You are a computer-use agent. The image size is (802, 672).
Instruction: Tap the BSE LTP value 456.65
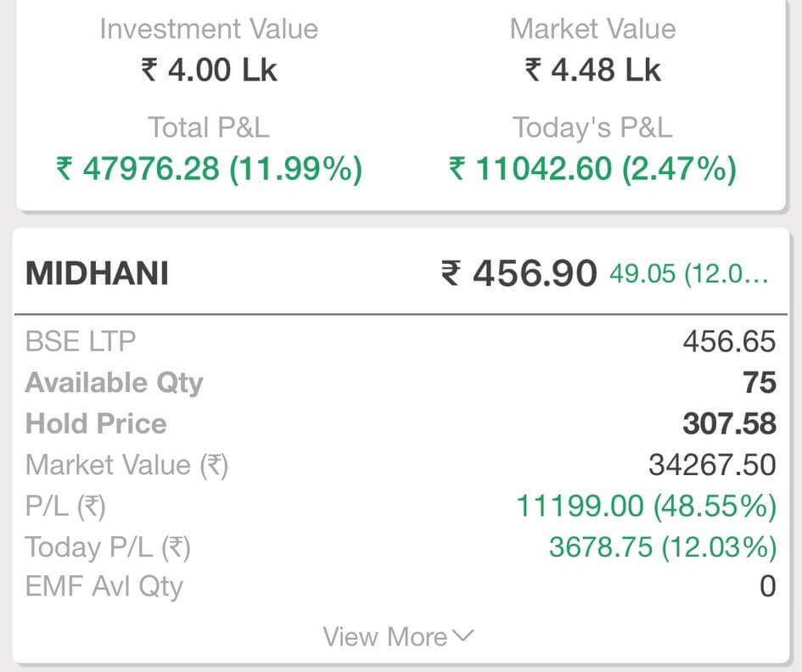click(729, 342)
